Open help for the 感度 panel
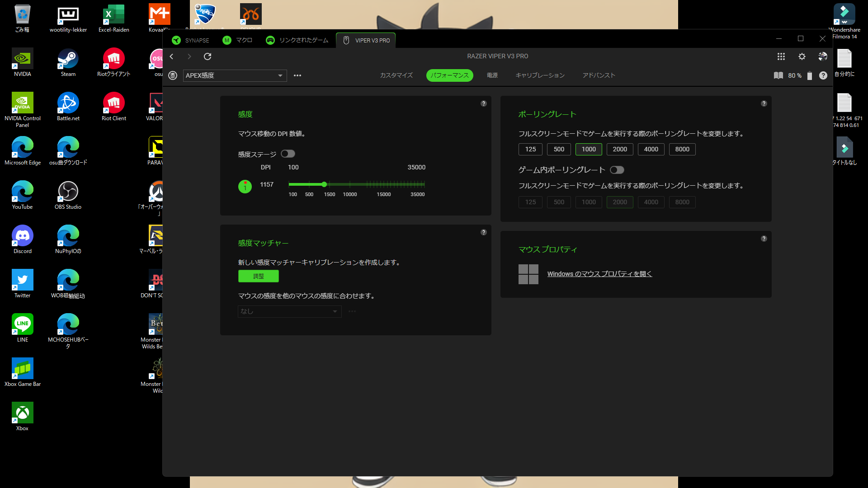 tap(484, 103)
